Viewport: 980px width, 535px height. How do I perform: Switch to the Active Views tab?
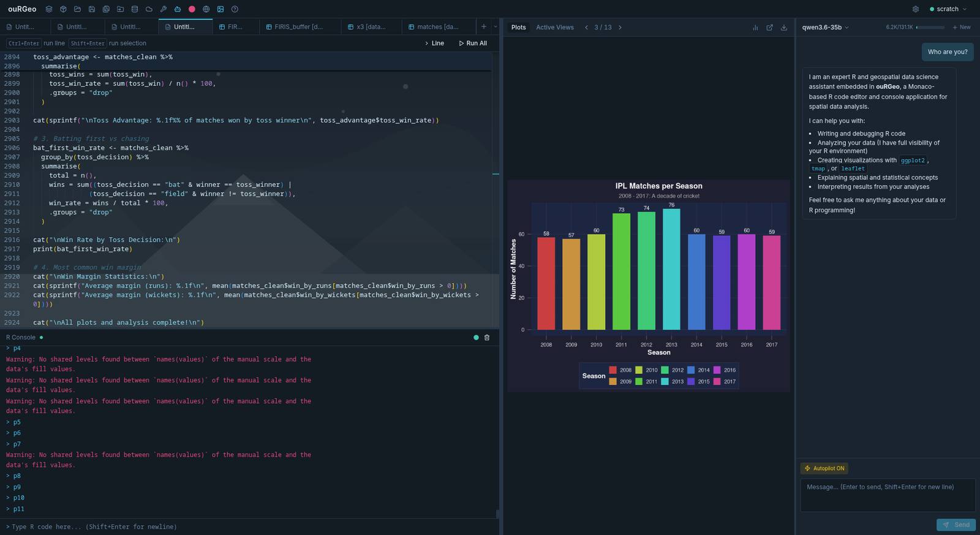coord(555,28)
